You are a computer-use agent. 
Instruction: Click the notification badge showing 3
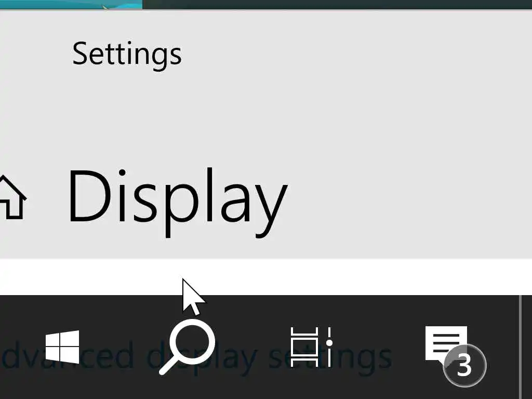[464, 365]
